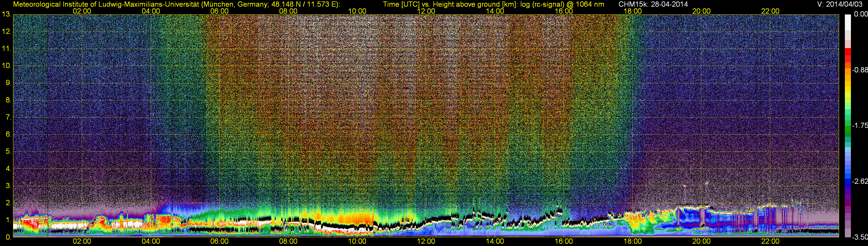The image size is (868, 246).
Task: Click the '-0.88' colorbar scale value
Action: click(x=860, y=70)
